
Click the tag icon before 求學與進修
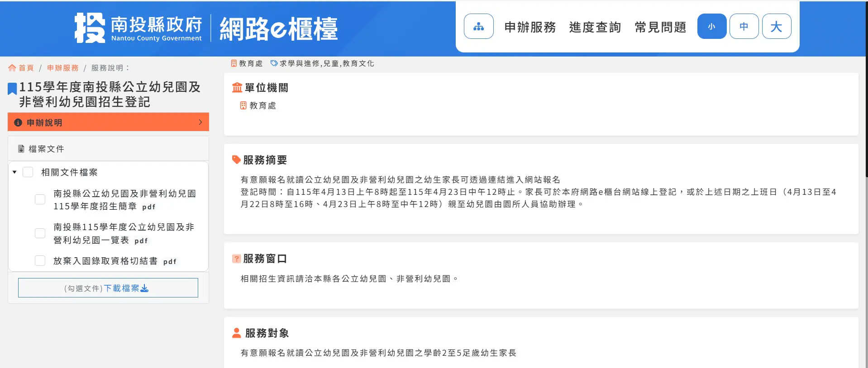(274, 63)
